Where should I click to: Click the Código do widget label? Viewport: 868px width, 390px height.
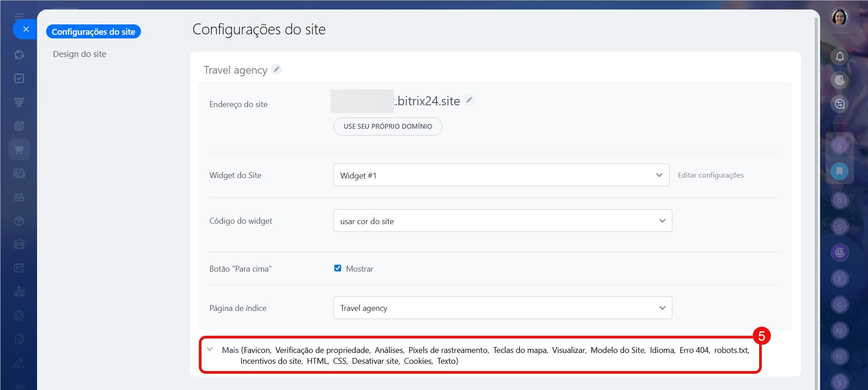241,221
